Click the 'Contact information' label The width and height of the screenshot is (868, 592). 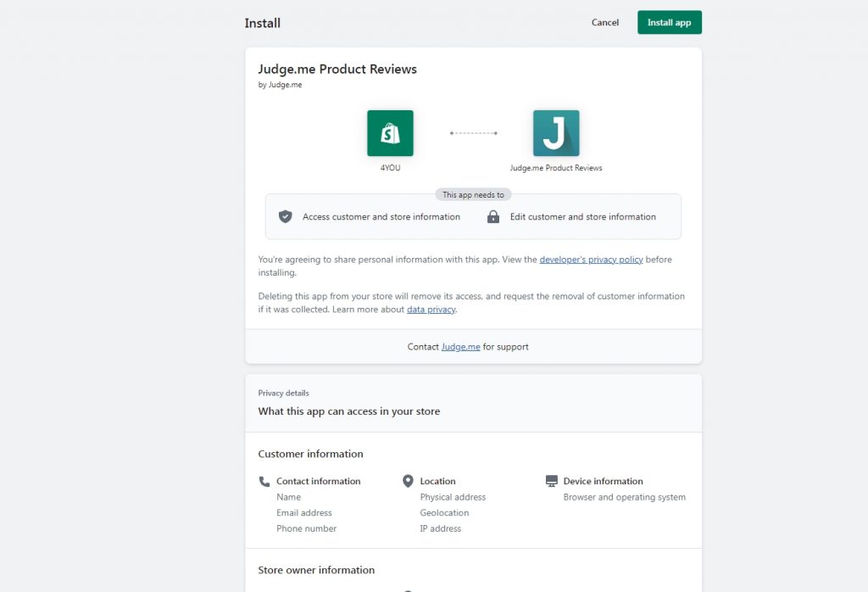319,481
